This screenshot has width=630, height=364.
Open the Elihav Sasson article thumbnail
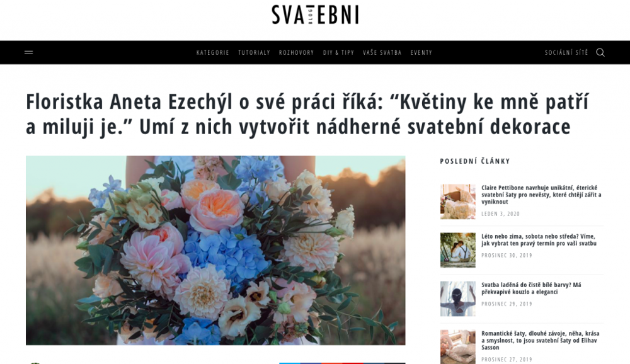[457, 347]
